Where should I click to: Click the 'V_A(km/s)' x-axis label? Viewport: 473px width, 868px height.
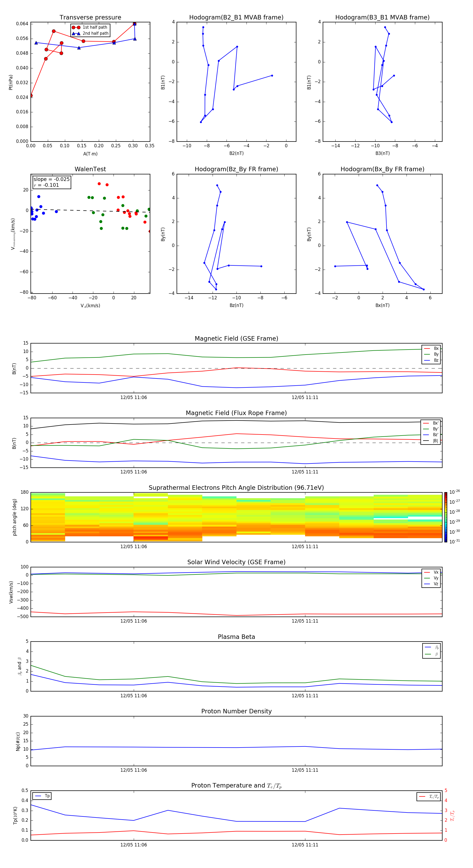pos(90,306)
